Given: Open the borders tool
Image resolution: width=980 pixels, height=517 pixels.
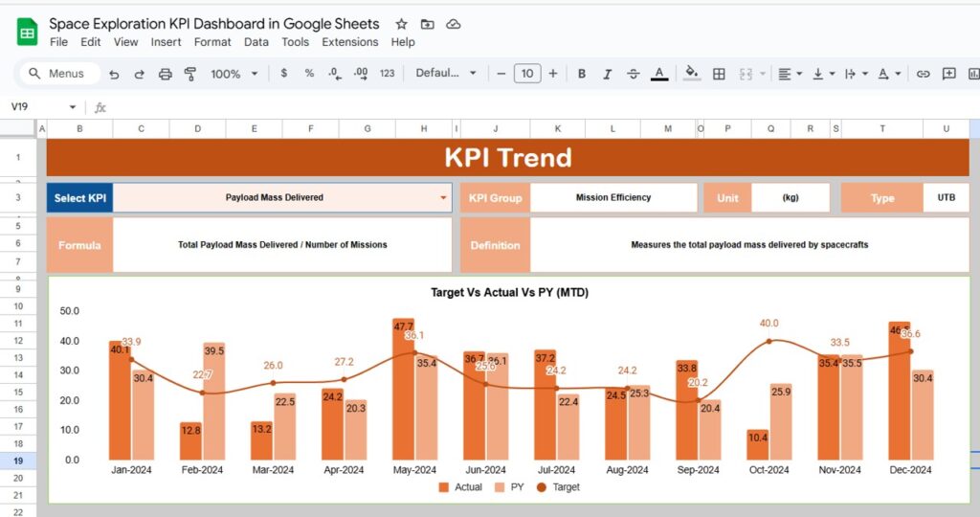Looking at the screenshot, I should 719,74.
